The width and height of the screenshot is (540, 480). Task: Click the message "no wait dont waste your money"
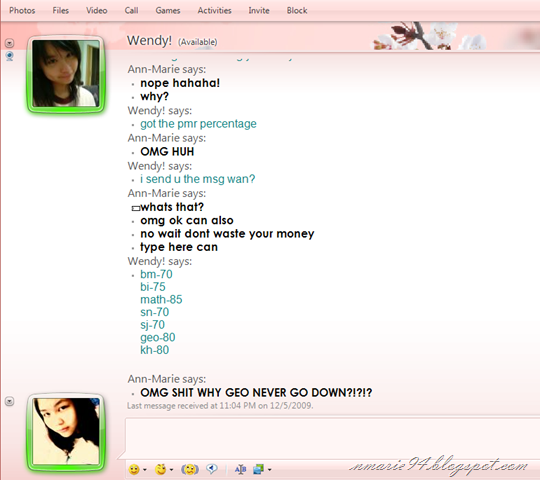point(227,234)
